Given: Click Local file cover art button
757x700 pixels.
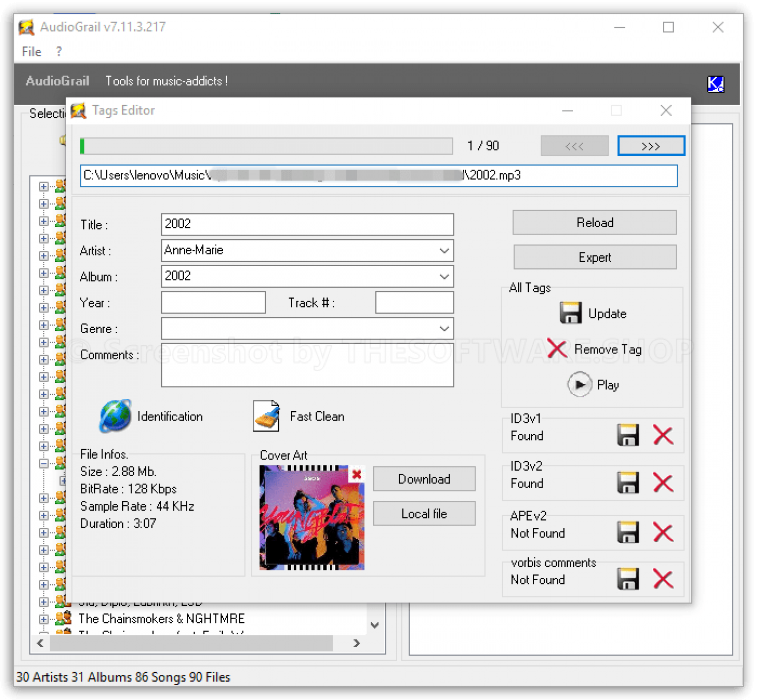Looking at the screenshot, I should coord(424,513).
